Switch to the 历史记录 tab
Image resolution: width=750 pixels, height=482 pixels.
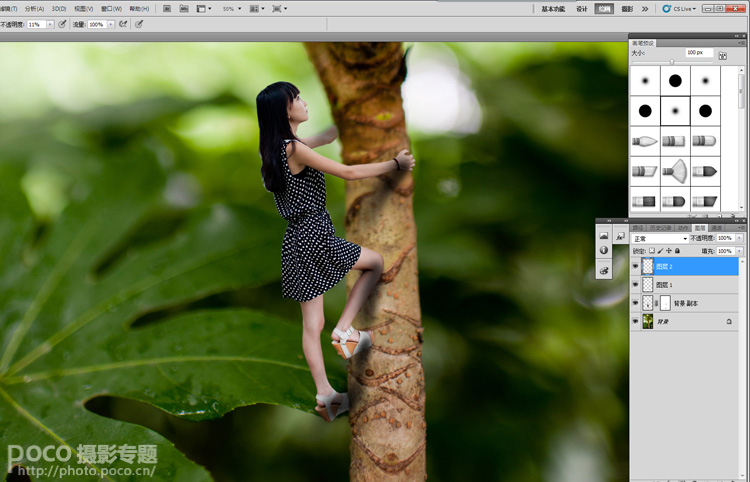point(661,228)
